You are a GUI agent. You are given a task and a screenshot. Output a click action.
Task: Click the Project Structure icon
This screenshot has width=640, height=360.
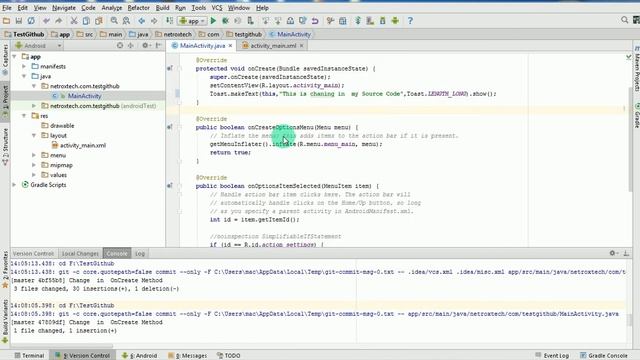pyautogui.click(x=343, y=21)
